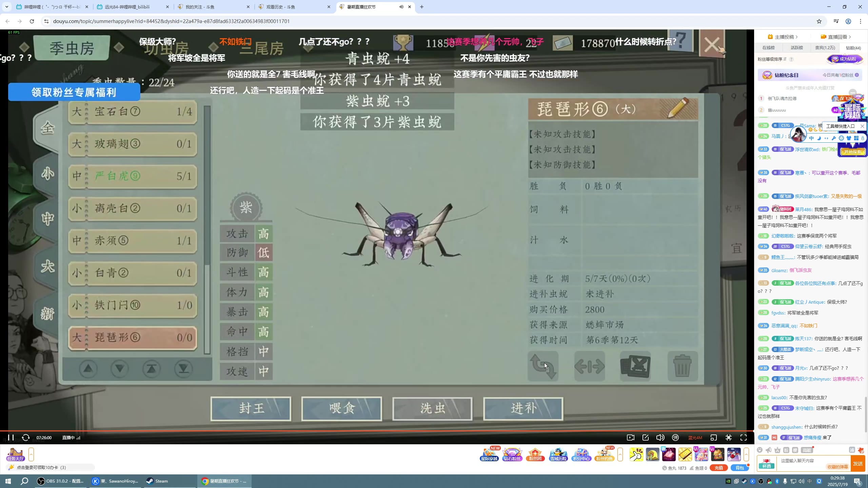Close the 工具箱快捷入口 tooltip
Viewport: 868px width, 488px height.
(862, 126)
